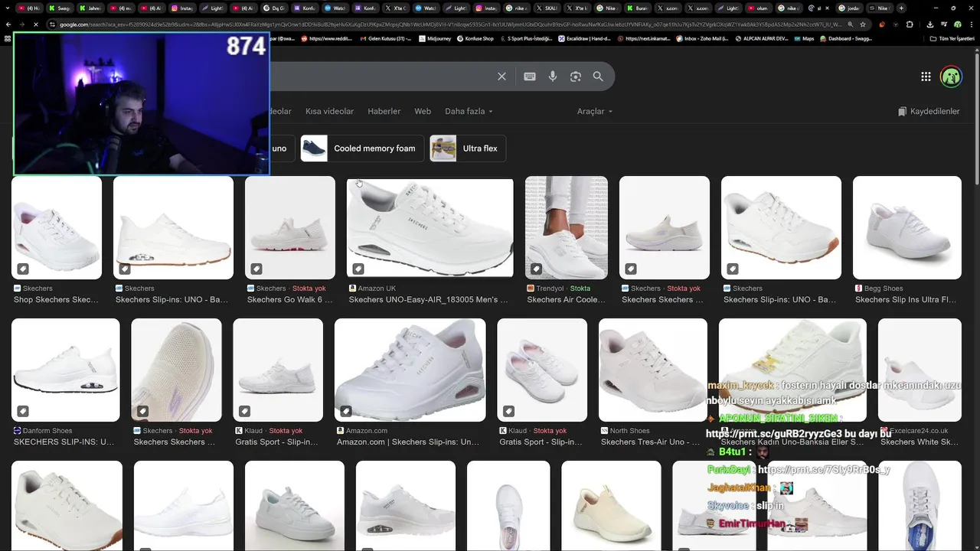
Task: Open the Midjourney bookmark
Action: (x=435, y=38)
